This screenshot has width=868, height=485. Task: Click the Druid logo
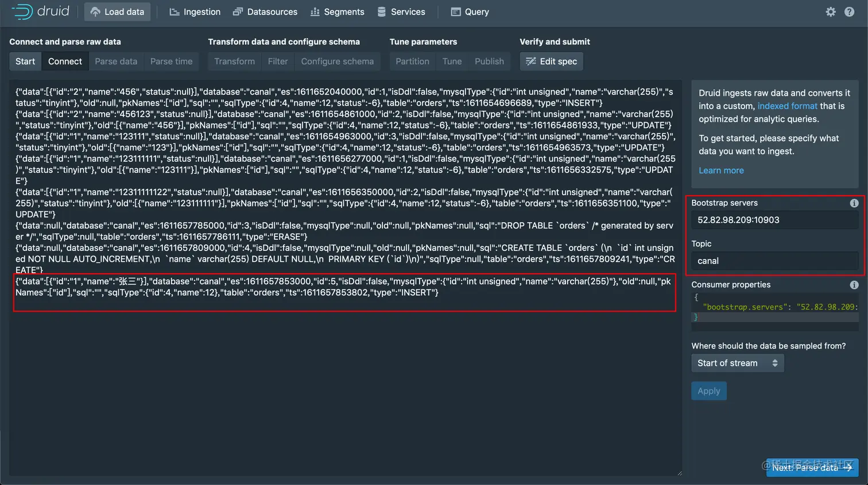[x=40, y=11]
